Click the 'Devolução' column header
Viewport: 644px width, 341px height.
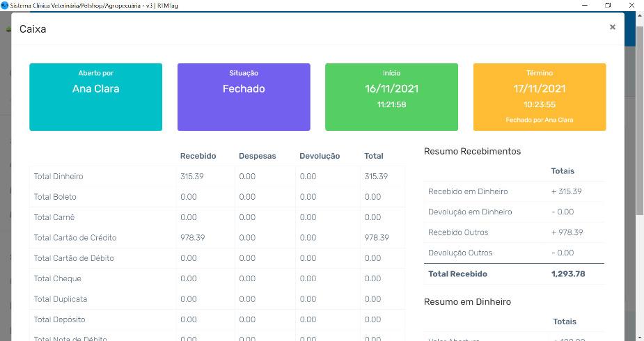pyautogui.click(x=320, y=156)
